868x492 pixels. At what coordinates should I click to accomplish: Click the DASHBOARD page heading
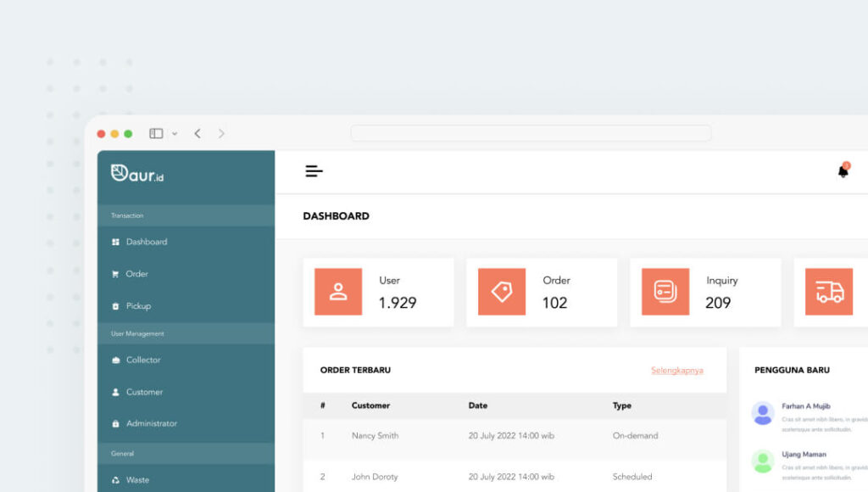[336, 216]
